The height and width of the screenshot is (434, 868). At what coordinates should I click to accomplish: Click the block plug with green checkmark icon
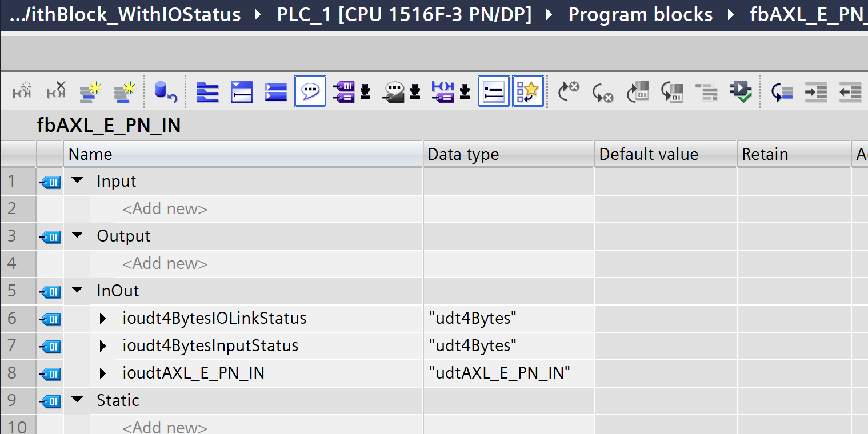point(741,91)
